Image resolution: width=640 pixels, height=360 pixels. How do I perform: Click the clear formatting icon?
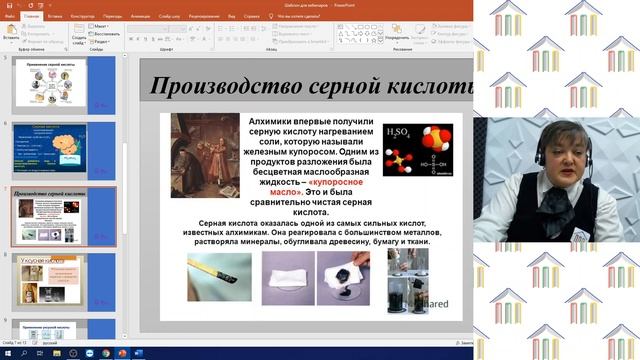click(208, 29)
